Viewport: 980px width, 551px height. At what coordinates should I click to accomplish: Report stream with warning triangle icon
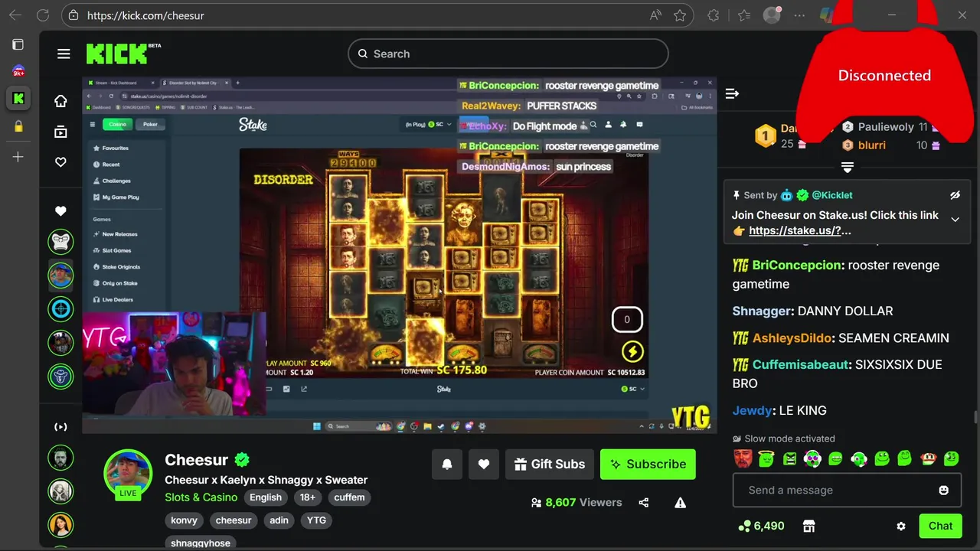[680, 503]
